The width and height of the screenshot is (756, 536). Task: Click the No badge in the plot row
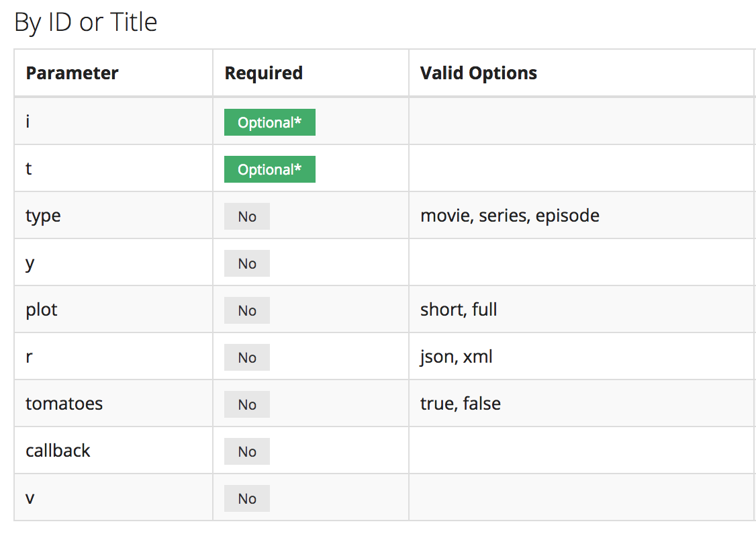pyautogui.click(x=247, y=311)
